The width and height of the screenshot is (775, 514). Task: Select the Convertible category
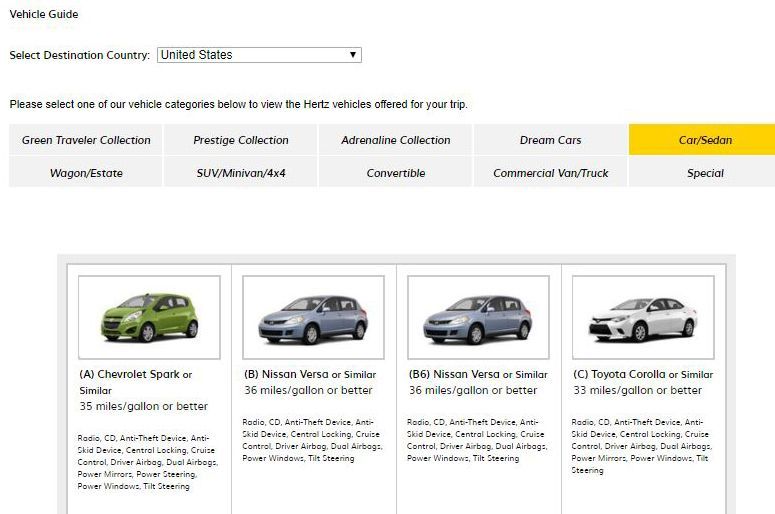(x=395, y=173)
